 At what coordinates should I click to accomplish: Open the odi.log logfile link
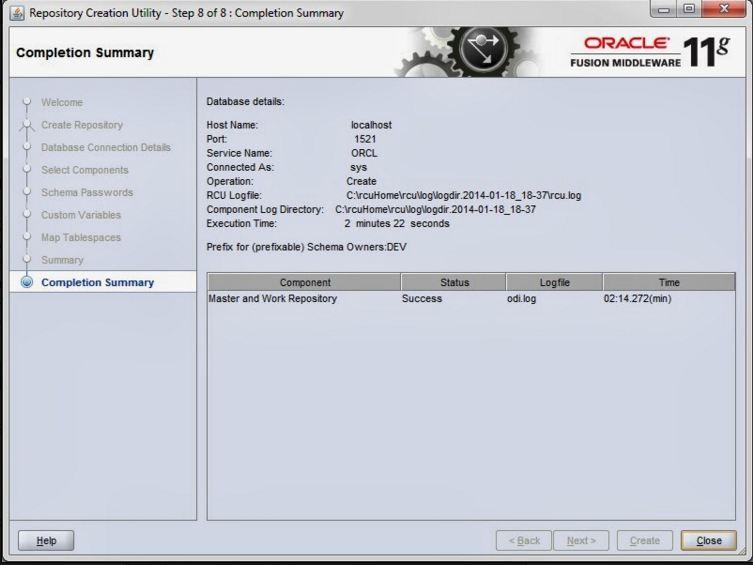pos(522,299)
